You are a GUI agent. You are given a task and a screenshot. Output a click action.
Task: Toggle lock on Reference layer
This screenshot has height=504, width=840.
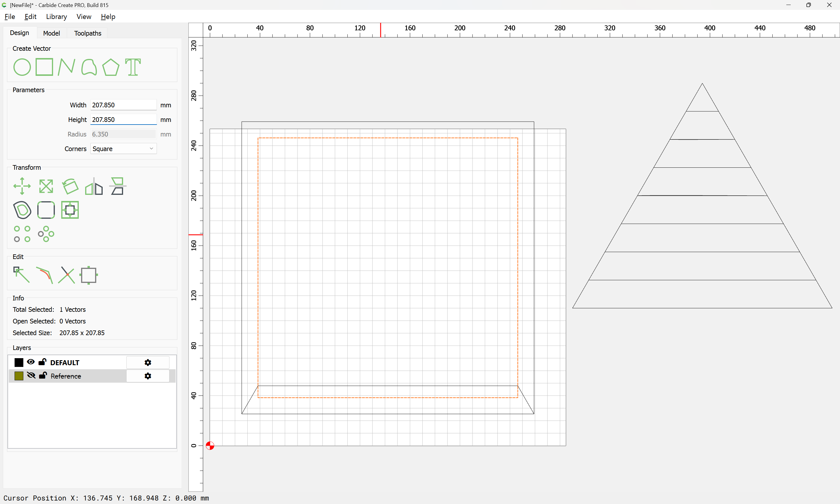(43, 375)
